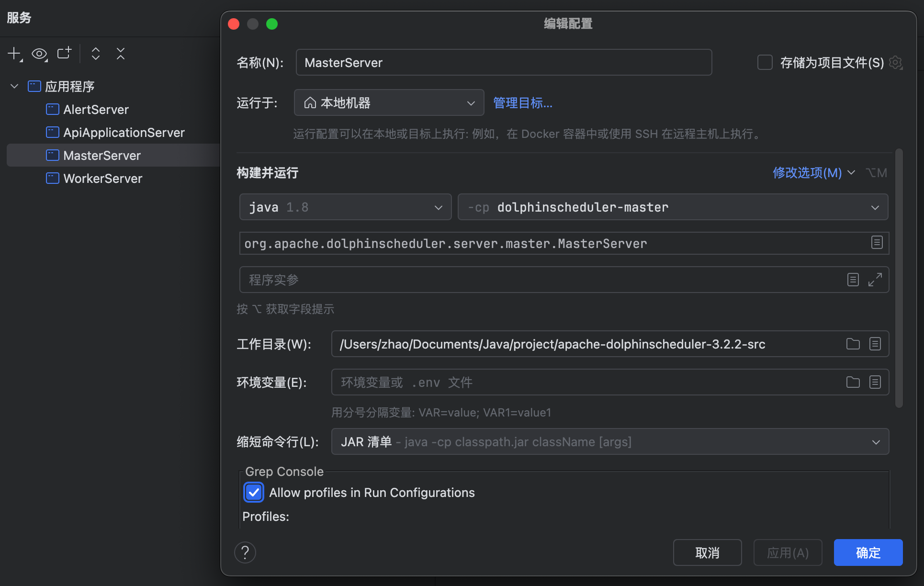Open the view options eye icon

click(39, 54)
